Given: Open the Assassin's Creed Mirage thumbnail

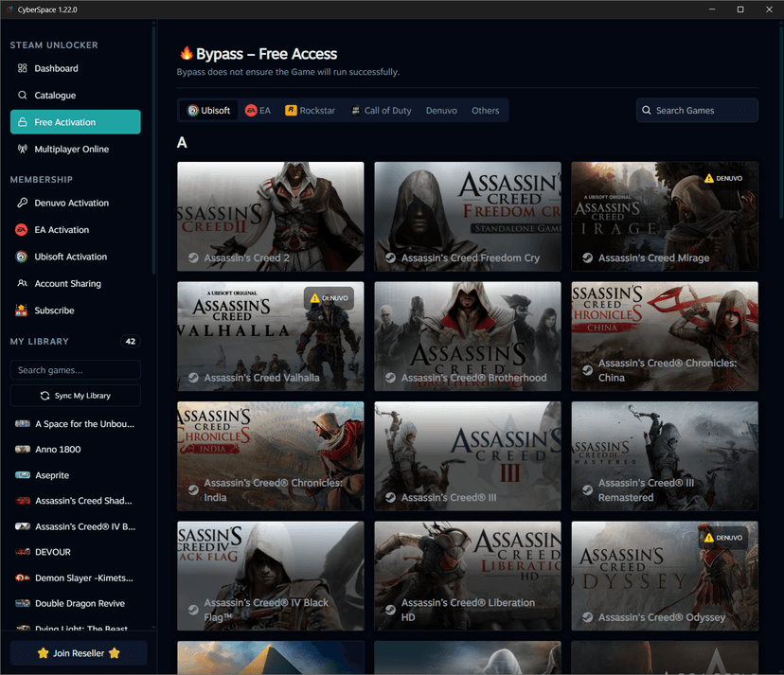Looking at the screenshot, I should coord(664,217).
